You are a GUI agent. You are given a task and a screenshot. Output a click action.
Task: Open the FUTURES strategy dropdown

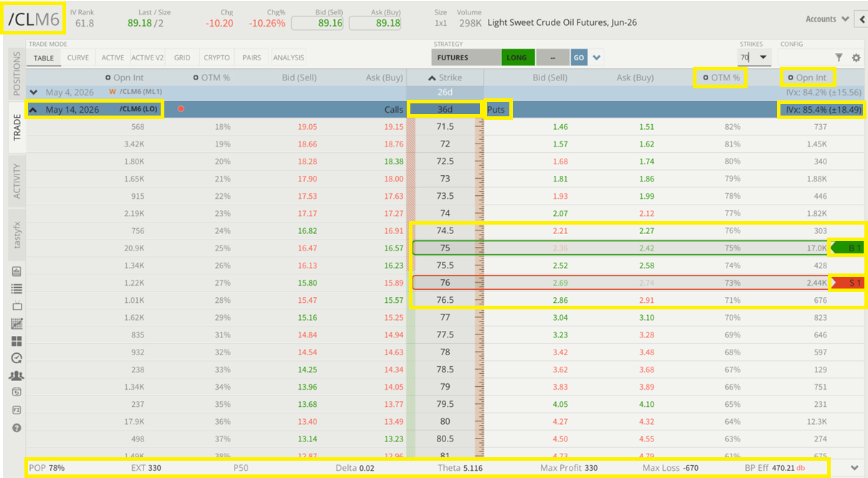466,57
